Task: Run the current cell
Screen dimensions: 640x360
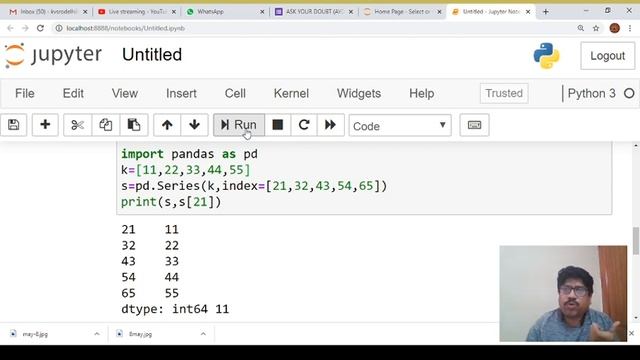Action: click(239, 125)
